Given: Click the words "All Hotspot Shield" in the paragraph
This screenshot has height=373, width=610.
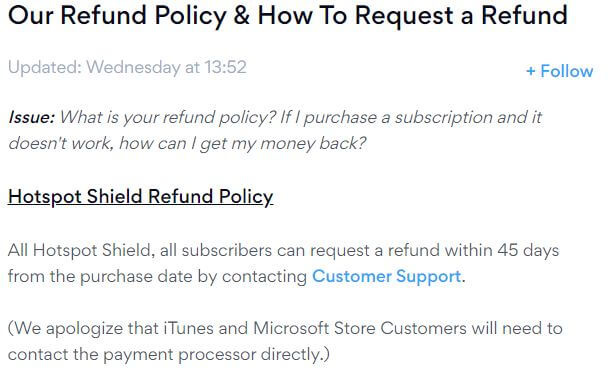Looking at the screenshot, I should (79, 250).
